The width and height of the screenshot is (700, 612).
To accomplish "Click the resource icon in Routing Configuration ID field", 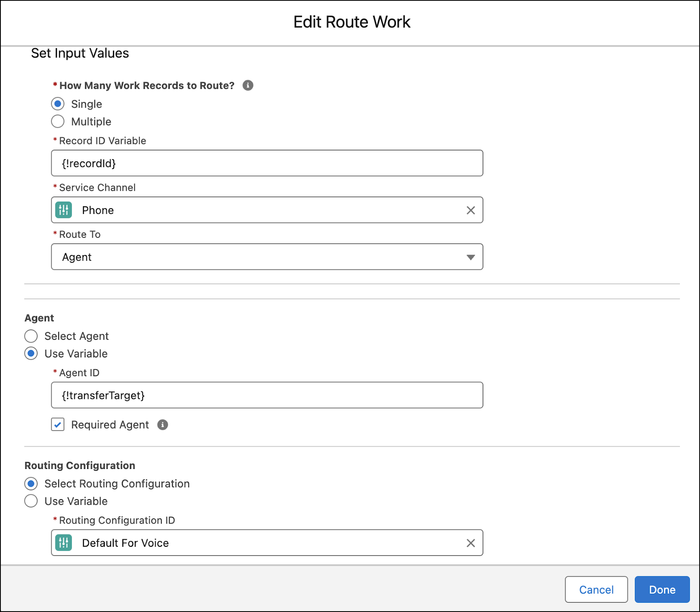I will (63, 543).
